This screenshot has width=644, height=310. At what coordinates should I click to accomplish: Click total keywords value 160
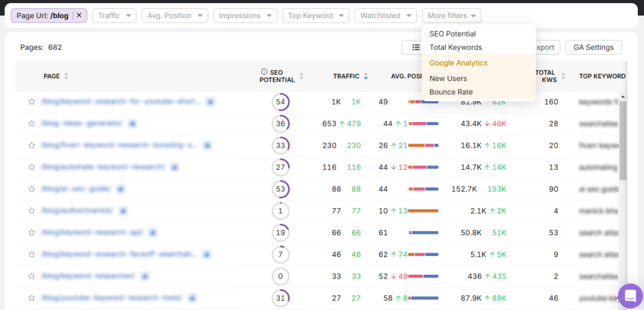[551, 101]
